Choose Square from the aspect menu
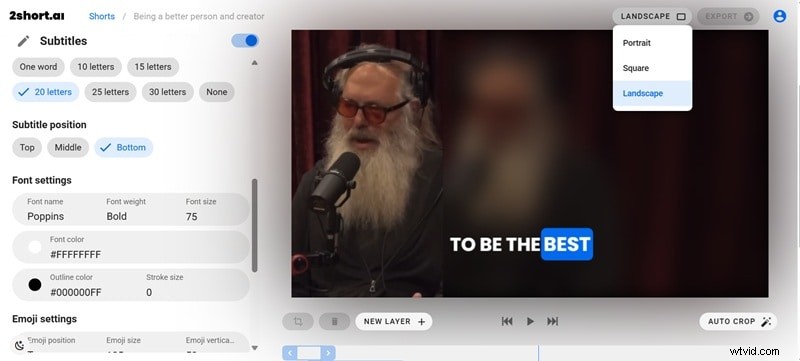 pyautogui.click(x=653, y=68)
